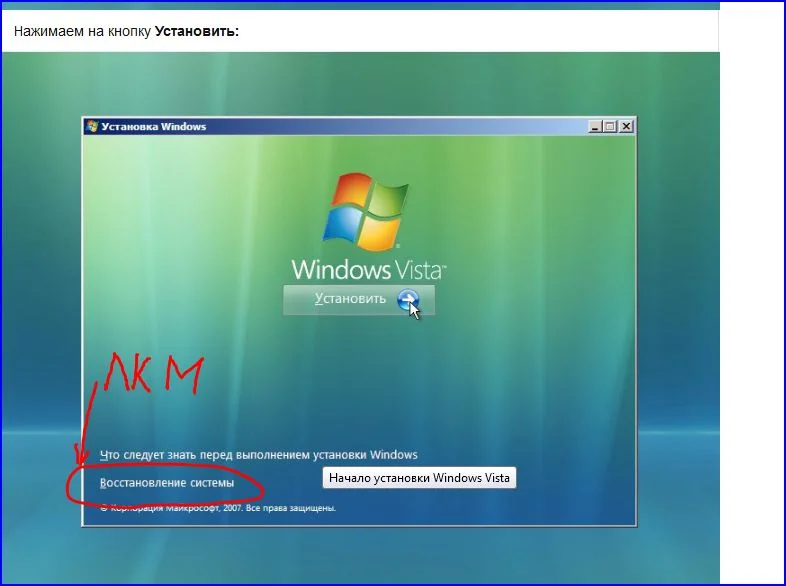Image resolution: width=786 pixels, height=586 pixels.
Task: Click the Установить install button
Action: click(x=359, y=300)
